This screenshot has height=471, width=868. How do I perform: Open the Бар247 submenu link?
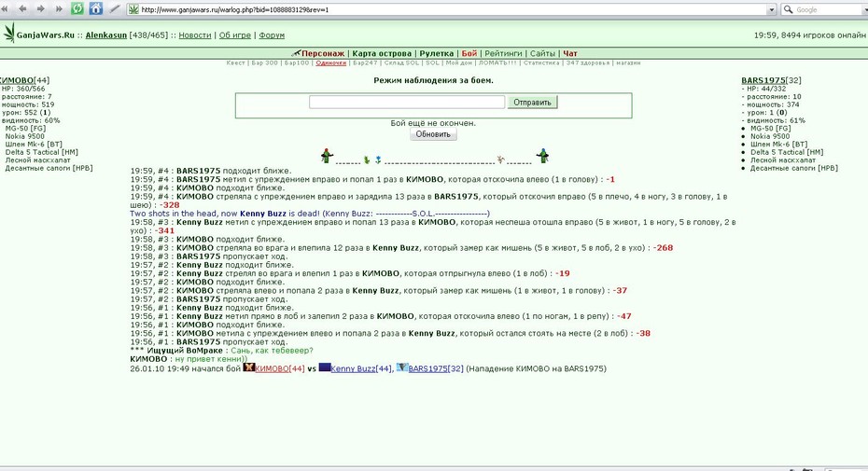pos(365,63)
